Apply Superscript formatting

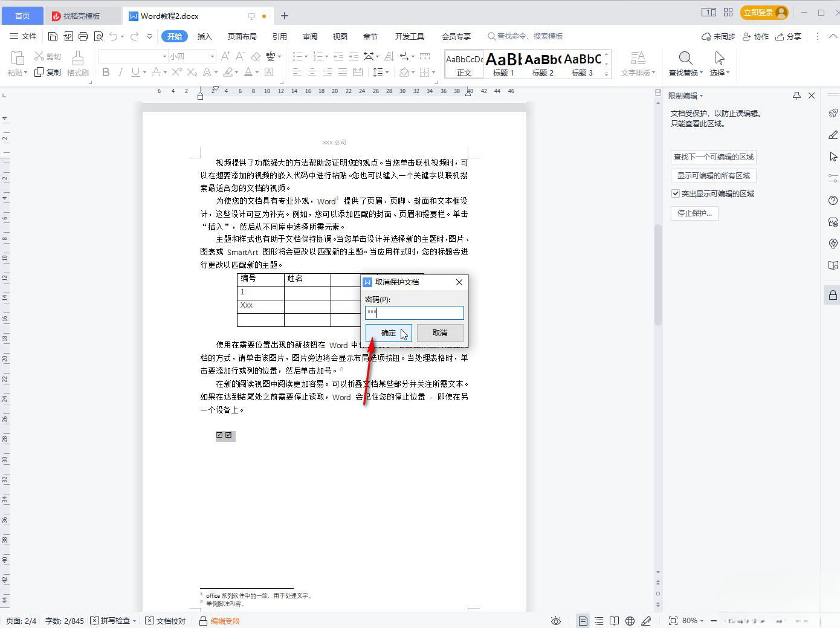pos(176,72)
